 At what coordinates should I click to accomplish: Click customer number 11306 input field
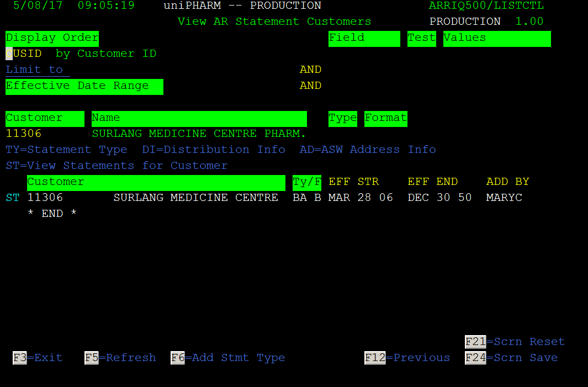(24, 134)
